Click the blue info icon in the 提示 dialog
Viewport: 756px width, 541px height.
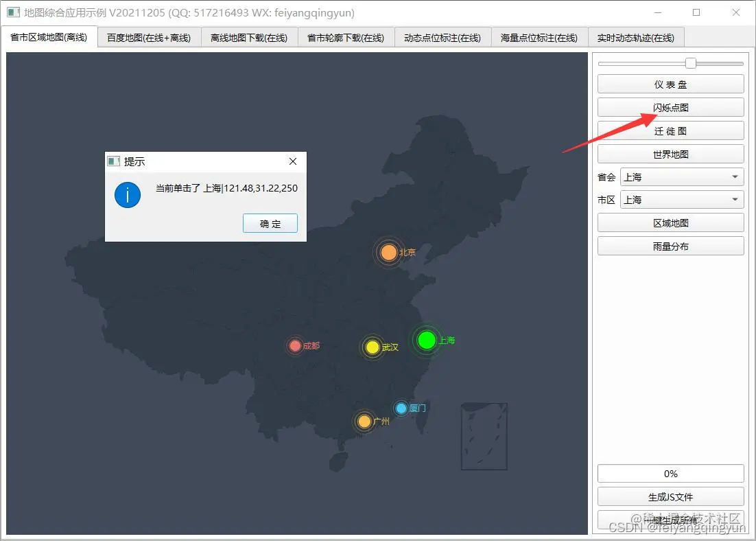tap(127, 194)
